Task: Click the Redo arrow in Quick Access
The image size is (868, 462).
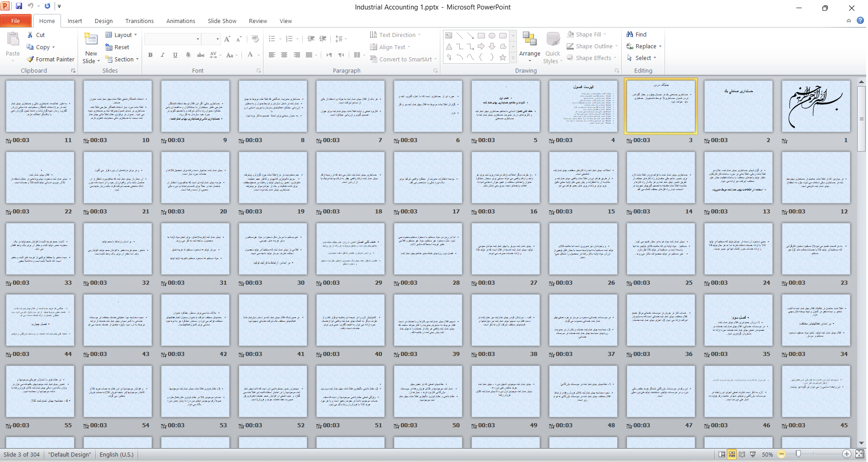Action: 47,6
